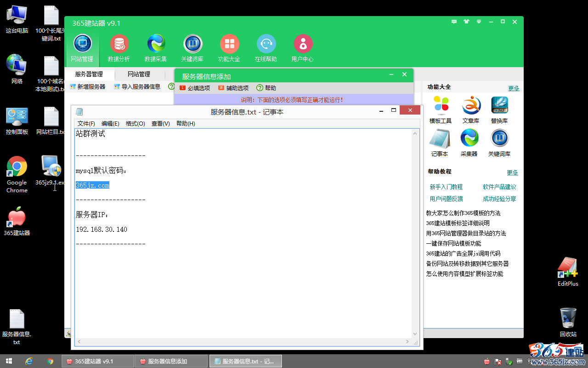Switch to 服务器管理 tab
The image size is (588, 368).
[x=89, y=74]
